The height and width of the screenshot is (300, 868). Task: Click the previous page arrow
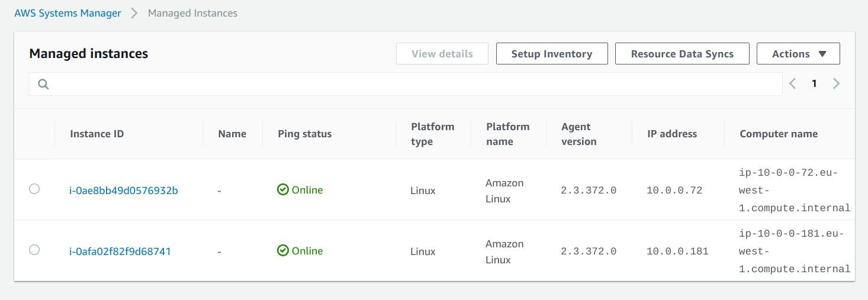click(x=793, y=84)
